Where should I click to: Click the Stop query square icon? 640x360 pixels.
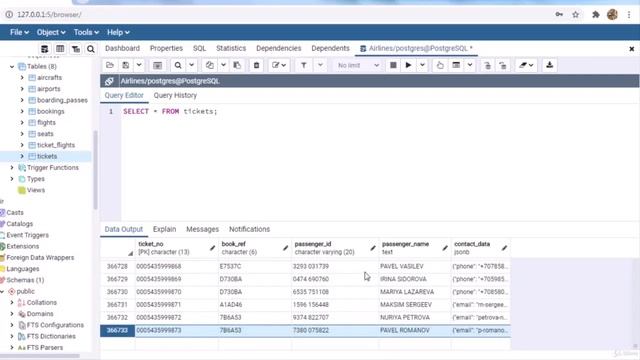tap(393, 65)
